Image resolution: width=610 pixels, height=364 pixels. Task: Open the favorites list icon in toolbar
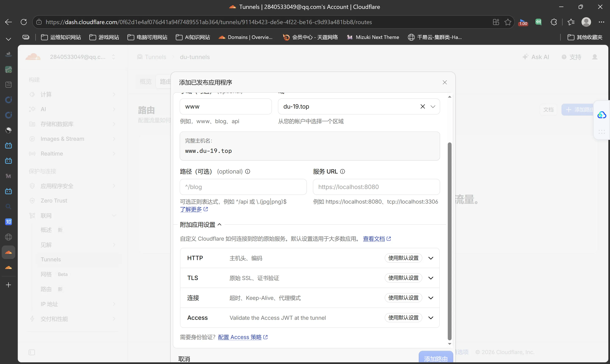point(571,22)
